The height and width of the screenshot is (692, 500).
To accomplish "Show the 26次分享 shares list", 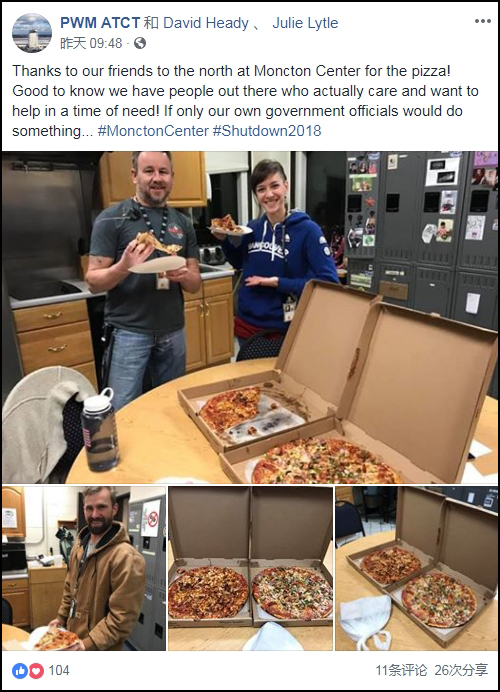I will point(461,671).
